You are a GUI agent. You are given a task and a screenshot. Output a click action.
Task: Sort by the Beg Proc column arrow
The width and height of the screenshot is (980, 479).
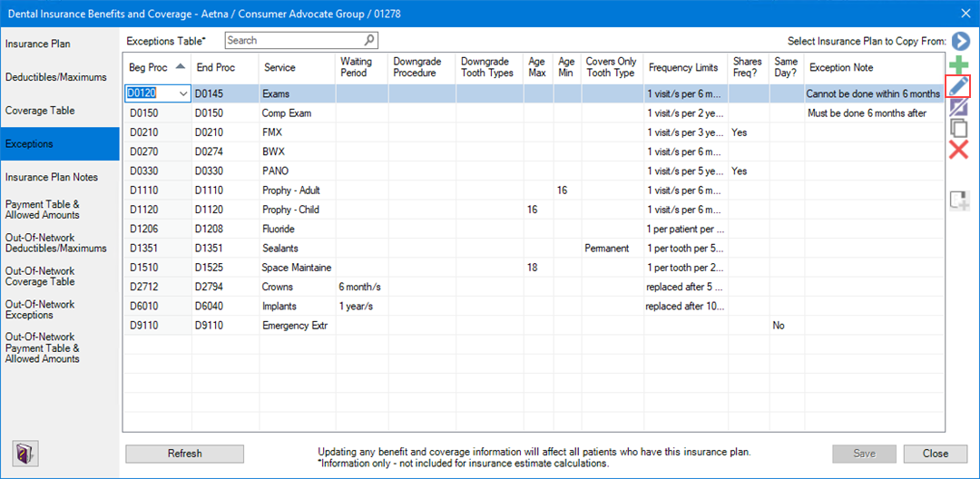[x=181, y=67]
